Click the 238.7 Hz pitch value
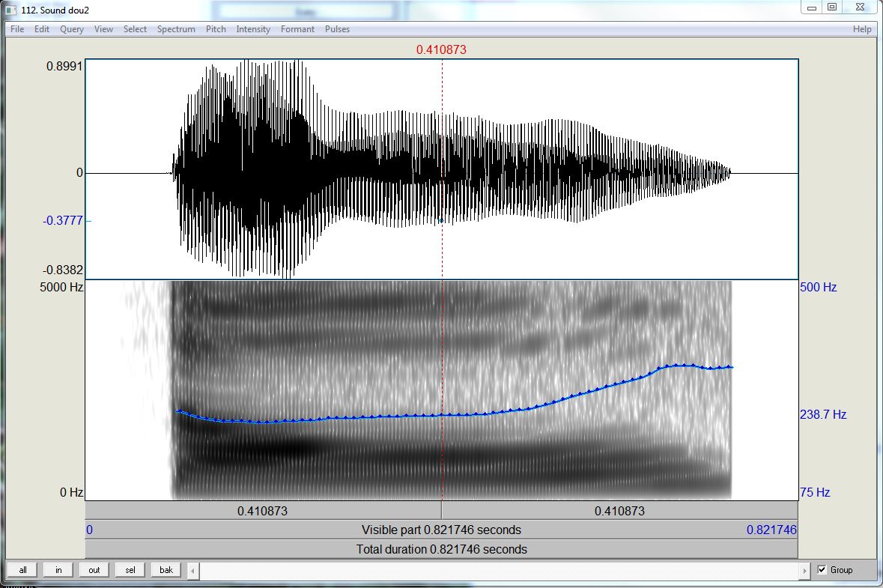 pyautogui.click(x=823, y=414)
